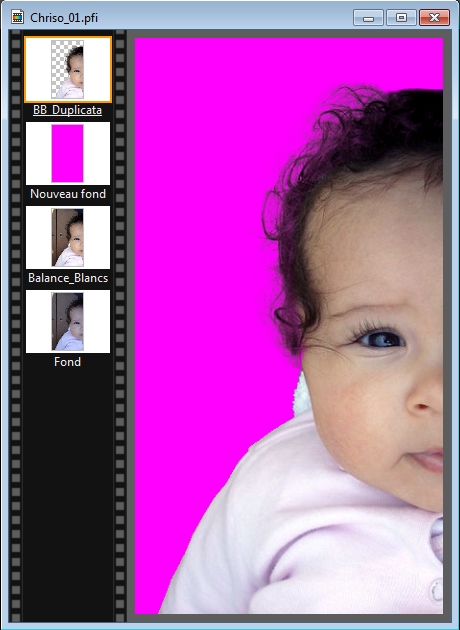The width and height of the screenshot is (460, 630).
Task: Click the Balance_Blancs layer name
Action: [x=68, y=278]
